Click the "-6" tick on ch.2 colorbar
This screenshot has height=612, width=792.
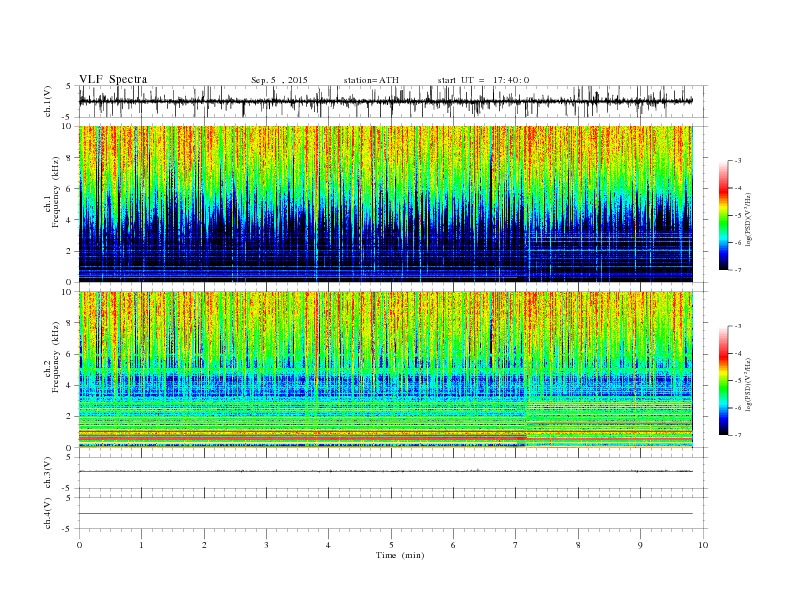click(x=738, y=408)
